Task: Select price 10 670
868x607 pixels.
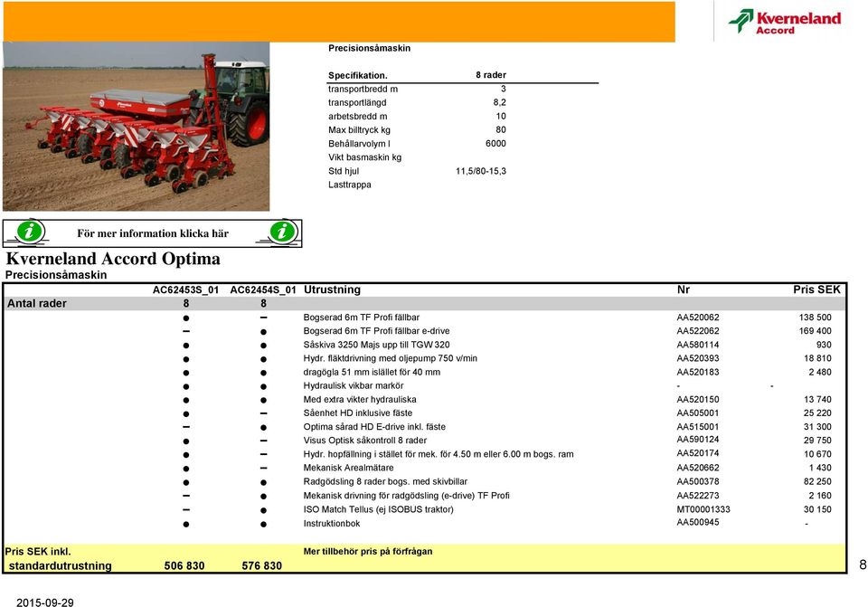Action: point(817,454)
